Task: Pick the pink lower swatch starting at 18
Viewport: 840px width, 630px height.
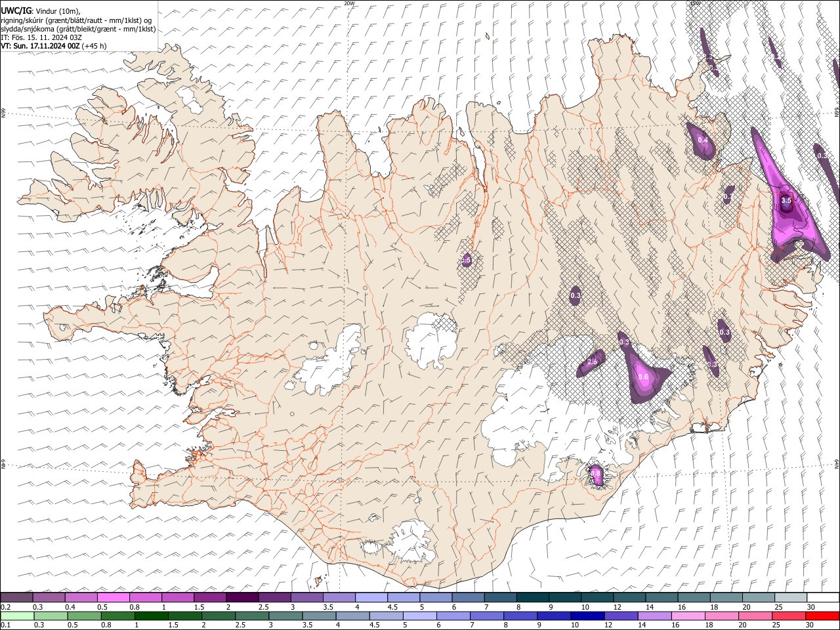Action: 721,616
